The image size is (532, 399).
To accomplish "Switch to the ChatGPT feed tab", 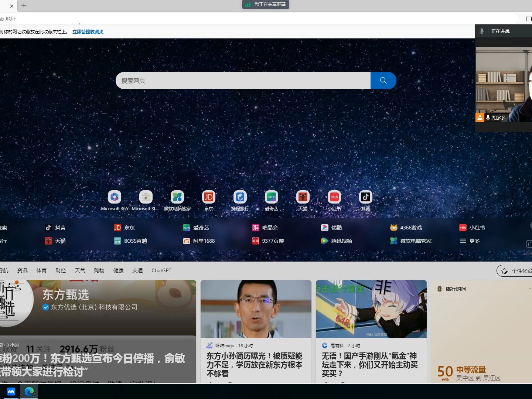I will pos(161,270).
